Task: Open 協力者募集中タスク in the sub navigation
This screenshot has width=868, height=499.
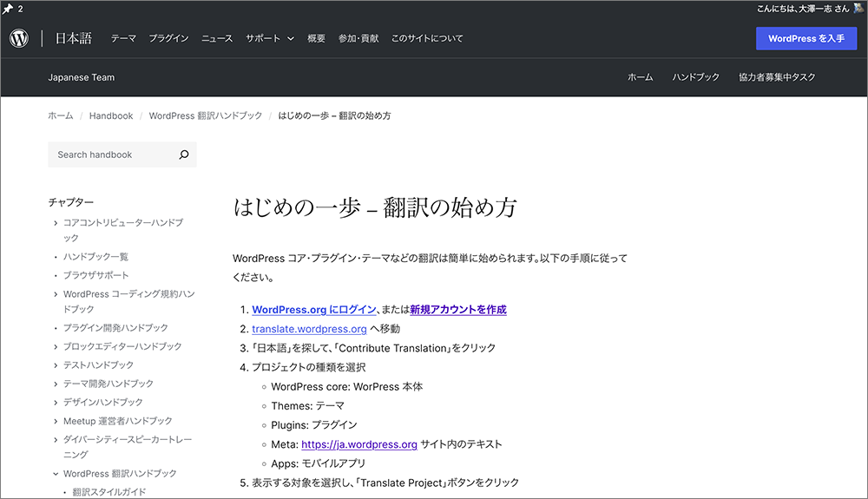Action: (x=777, y=77)
